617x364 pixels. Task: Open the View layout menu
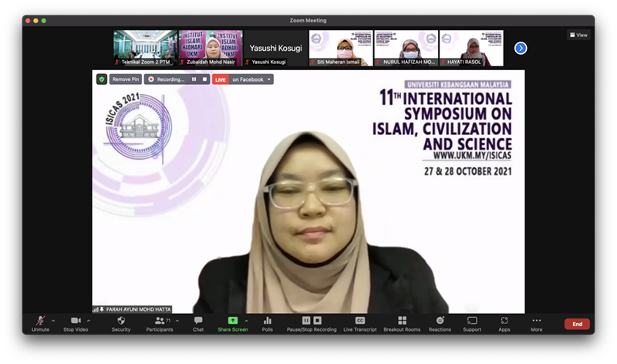point(578,35)
